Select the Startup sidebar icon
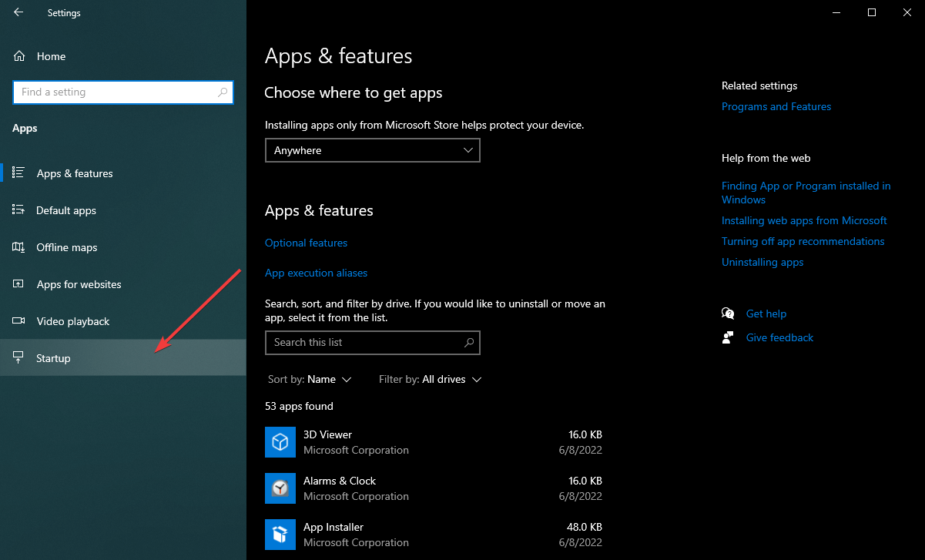Viewport: 925px width, 560px height. [19, 358]
